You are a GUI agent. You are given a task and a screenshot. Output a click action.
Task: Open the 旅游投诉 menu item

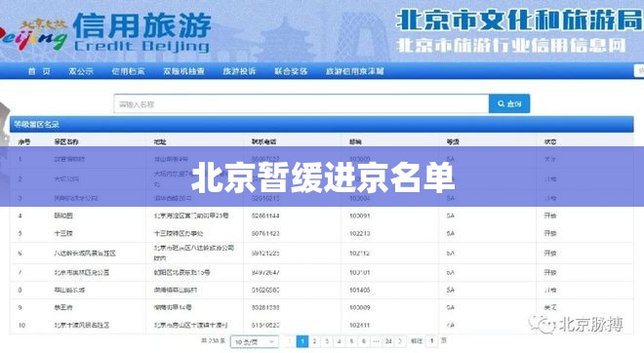click(239, 71)
